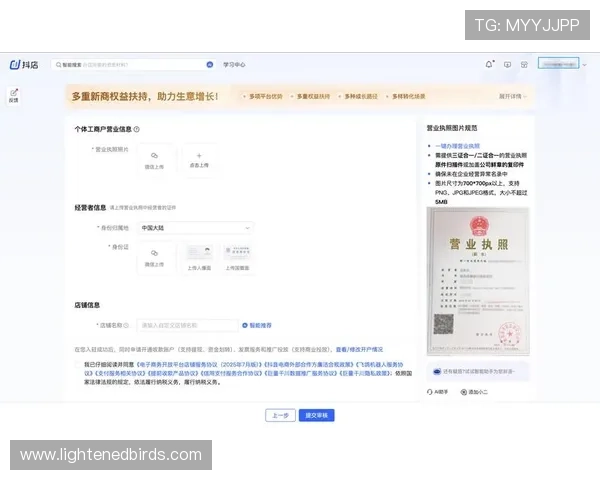Click the 上传国徽面 ID thumbnail
This screenshot has width=600, height=480.
pos(237,258)
